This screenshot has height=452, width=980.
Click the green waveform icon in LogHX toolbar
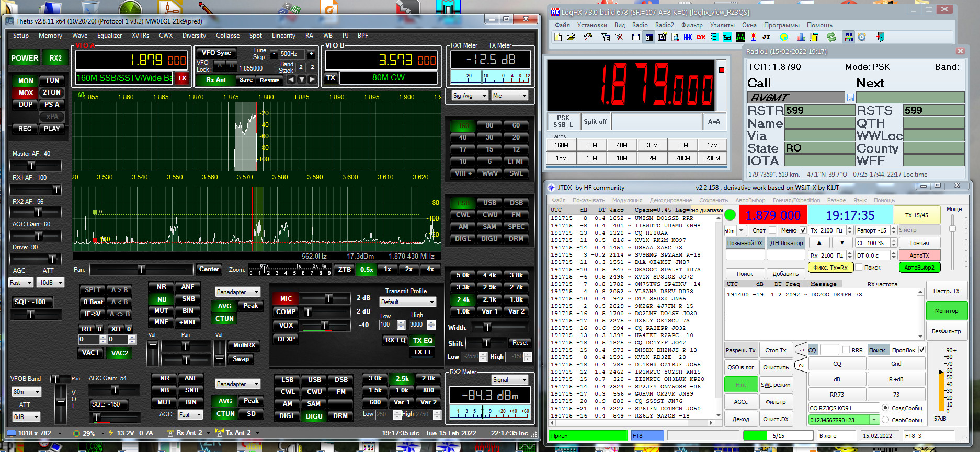point(740,37)
